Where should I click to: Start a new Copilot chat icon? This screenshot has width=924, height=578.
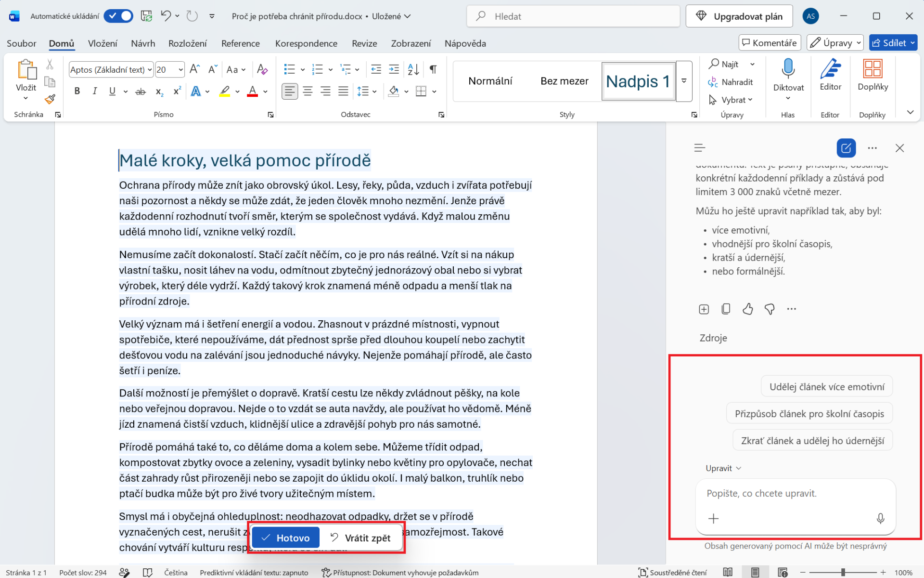846,148
